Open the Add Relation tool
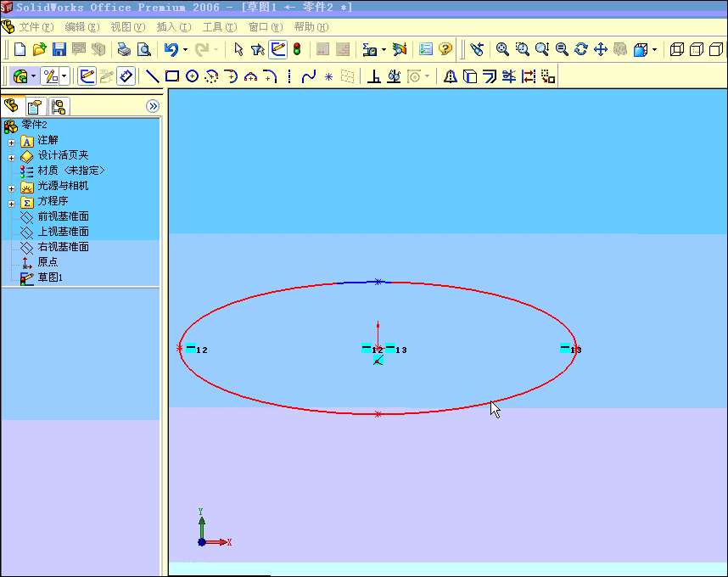Image resolution: width=728 pixels, height=577 pixels. click(x=374, y=76)
